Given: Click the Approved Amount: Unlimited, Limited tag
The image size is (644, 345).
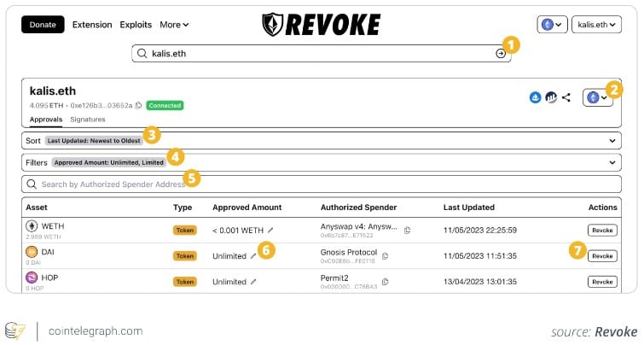Looking at the screenshot, I should (x=109, y=163).
